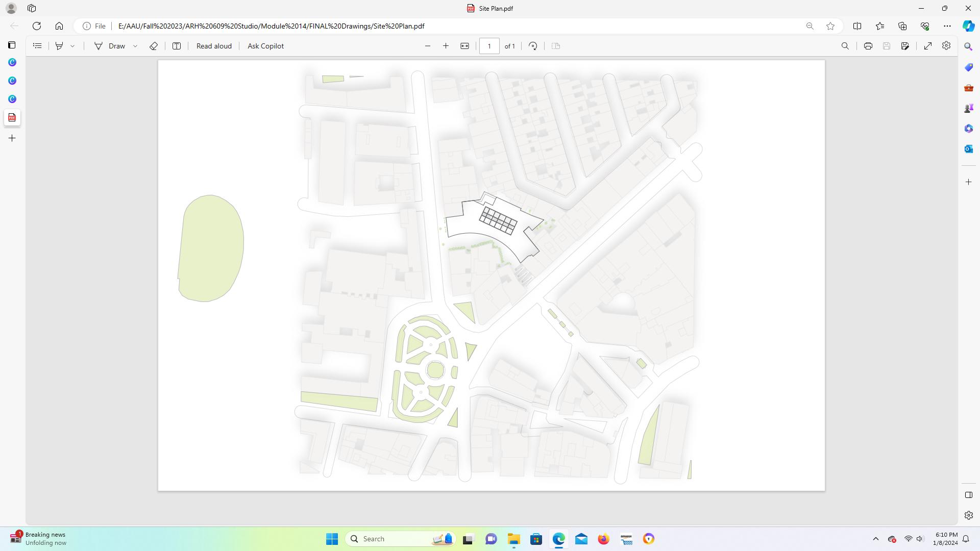This screenshot has height=551, width=980.
Task: Print the Site Plan PDF
Action: (868, 46)
